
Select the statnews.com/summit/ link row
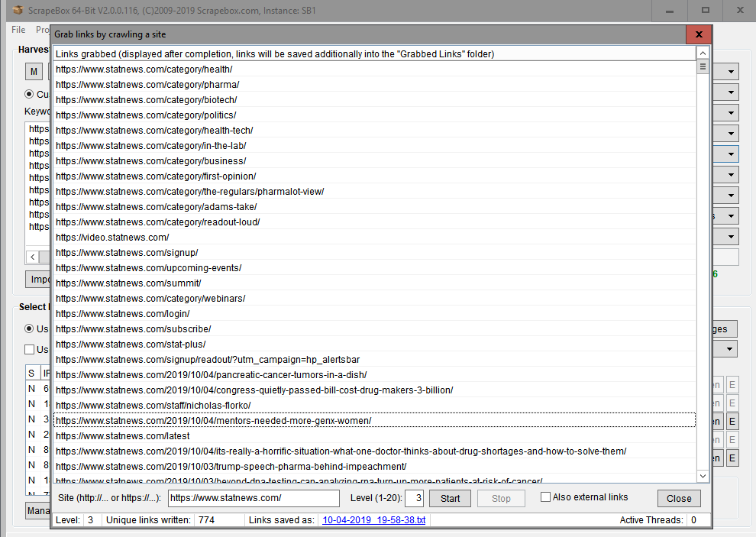point(375,283)
